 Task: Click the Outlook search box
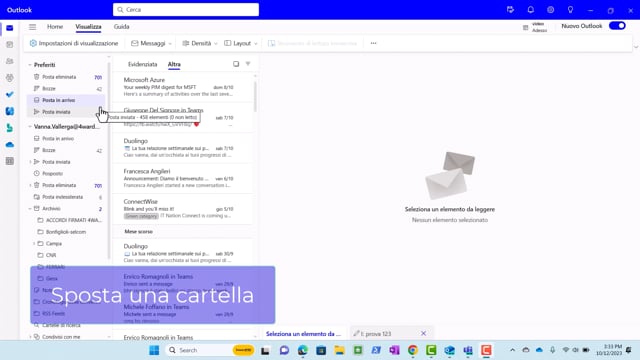pos(186,9)
